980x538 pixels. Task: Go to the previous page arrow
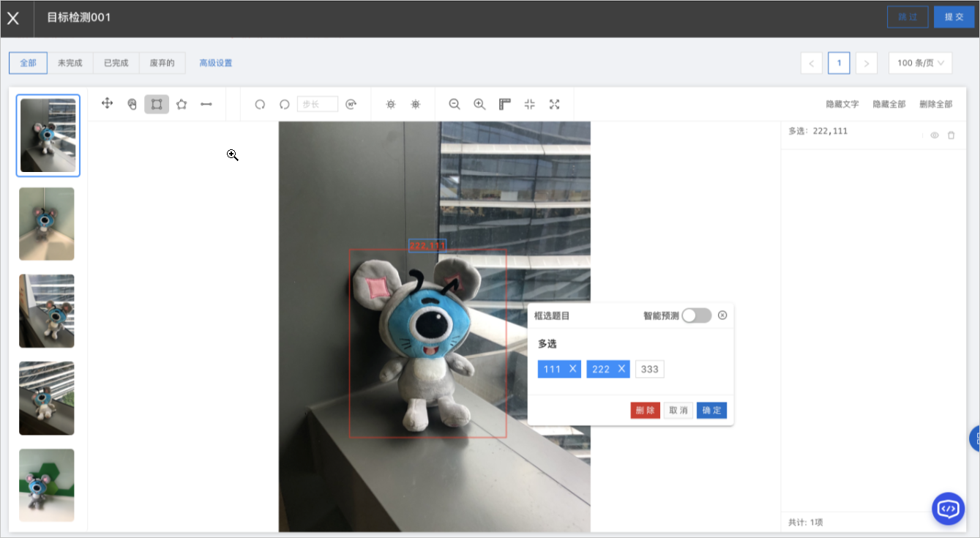click(x=812, y=64)
